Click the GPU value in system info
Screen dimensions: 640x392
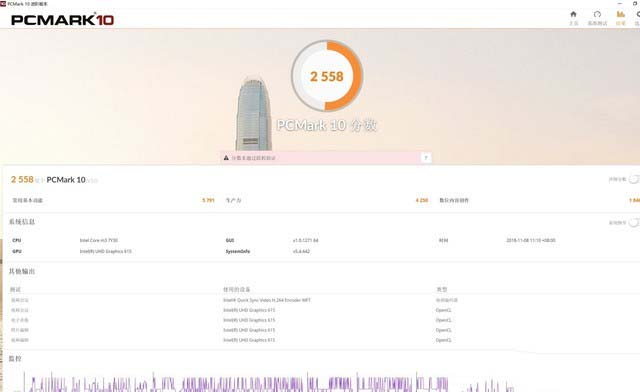(x=106, y=251)
